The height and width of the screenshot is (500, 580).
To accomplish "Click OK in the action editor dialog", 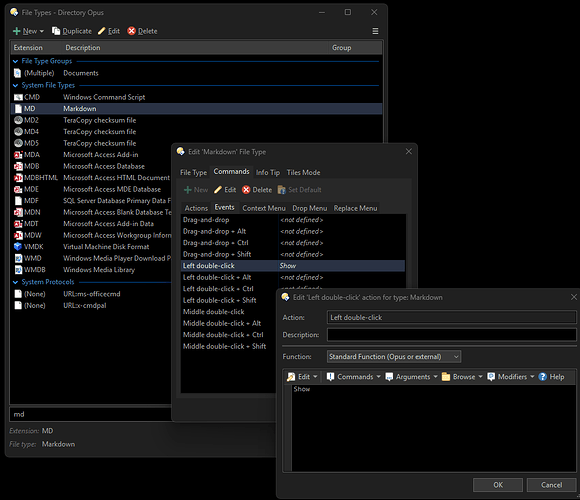I will click(498, 485).
